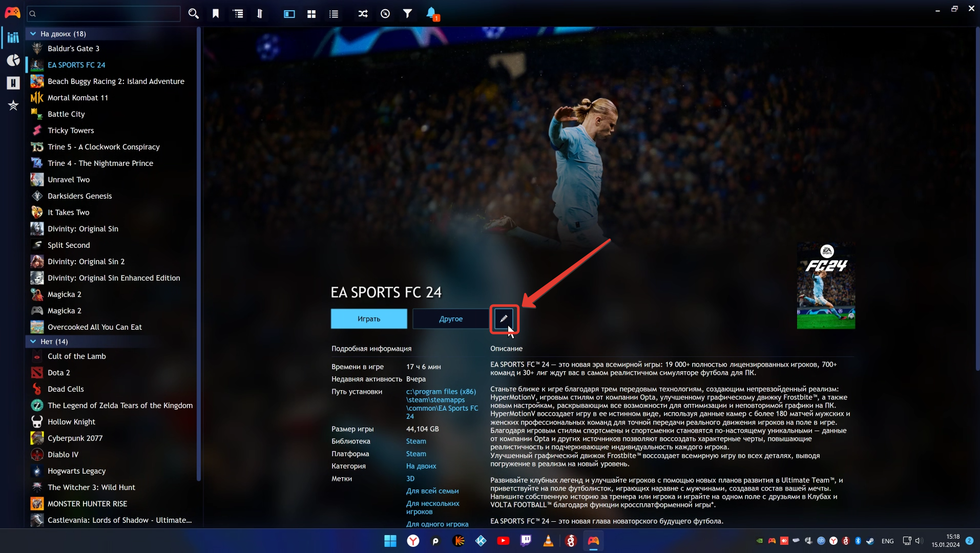Focus the game search input field
980x553 pixels.
coord(104,14)
